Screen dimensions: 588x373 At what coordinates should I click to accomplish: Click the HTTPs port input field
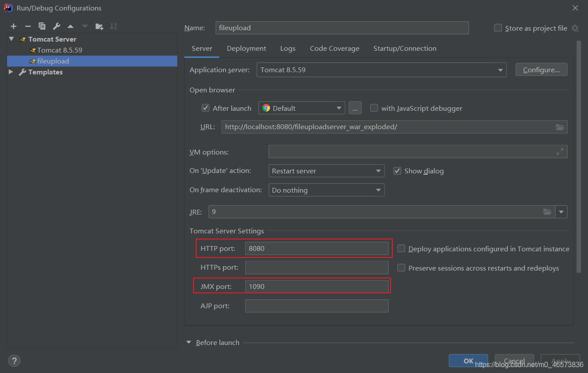(317, 267)
